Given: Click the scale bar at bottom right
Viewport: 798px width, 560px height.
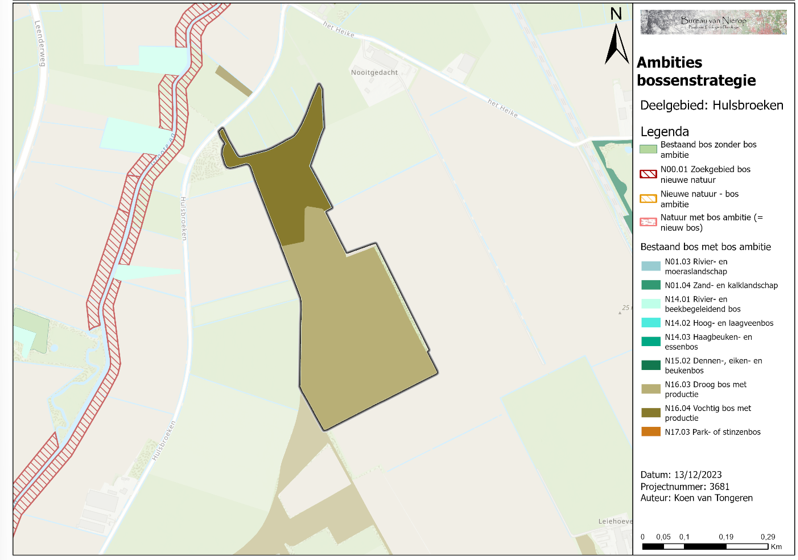Looking at the screenshot, I should tap(704, 547).
